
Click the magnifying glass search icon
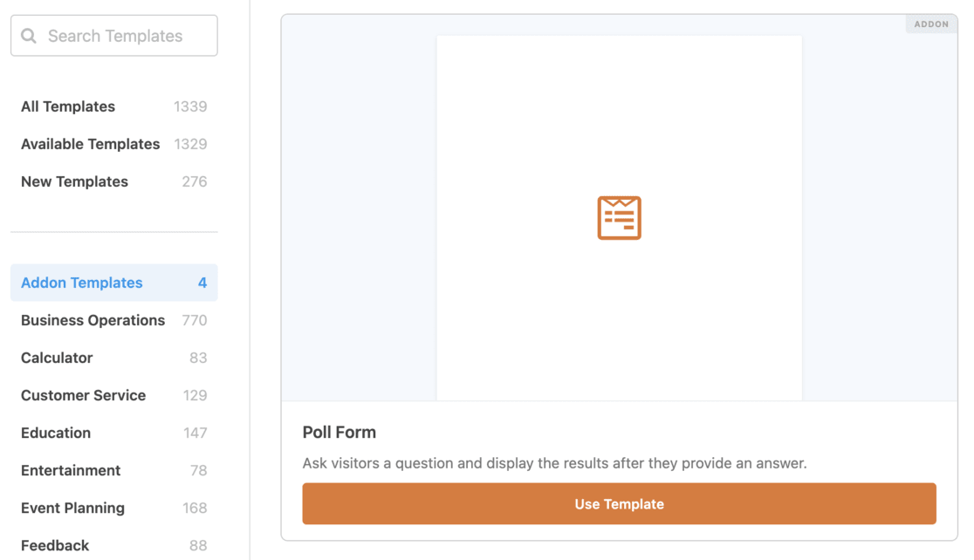[x=29, y=36]
